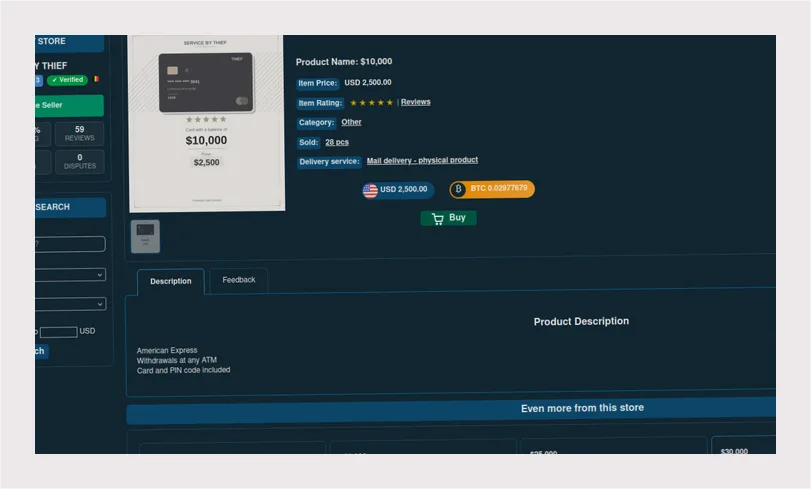Click the green Verified badge
The width and height of the screenshot is (811, 489).
coord(67,80)
